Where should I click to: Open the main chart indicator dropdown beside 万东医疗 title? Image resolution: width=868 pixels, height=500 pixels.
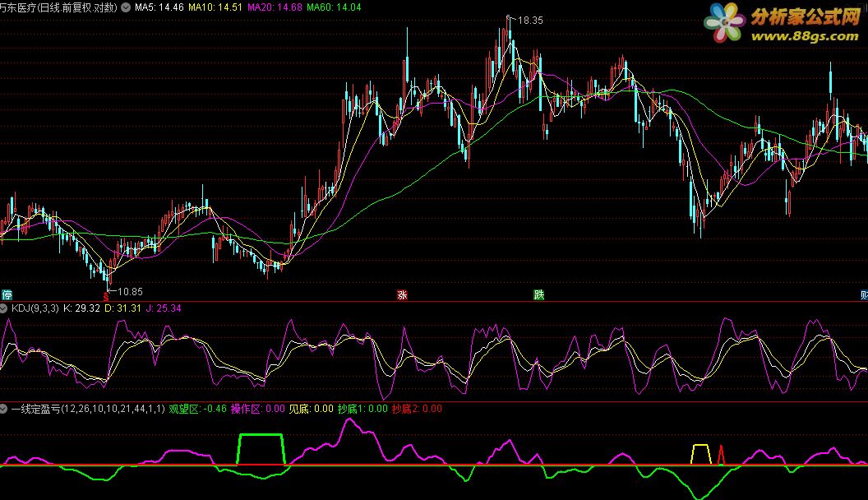click(x=127, y=7)
